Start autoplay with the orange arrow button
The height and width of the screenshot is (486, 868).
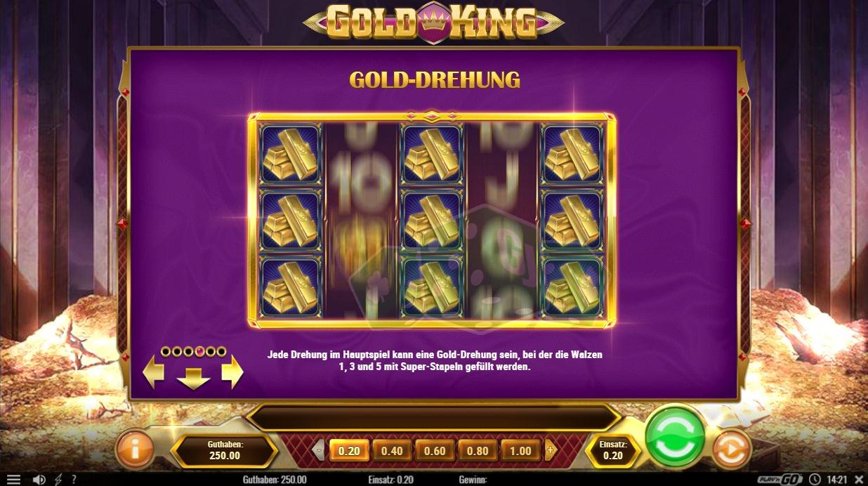coord(731,449)
